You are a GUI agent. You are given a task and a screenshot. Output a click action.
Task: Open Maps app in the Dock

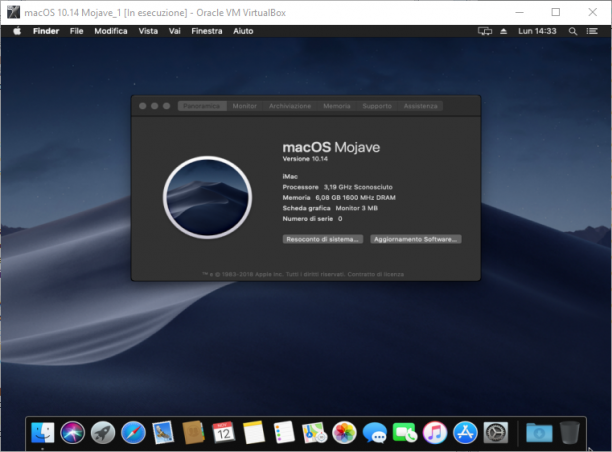[314, 433]
